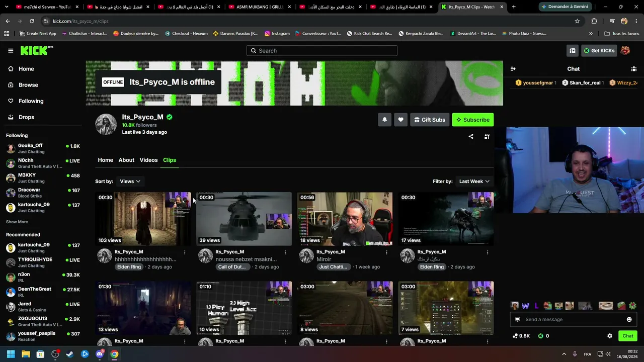Open the Videos tab
Viewport: 644px width, 362px height.
pyautogui.click(x=148, y=160)
